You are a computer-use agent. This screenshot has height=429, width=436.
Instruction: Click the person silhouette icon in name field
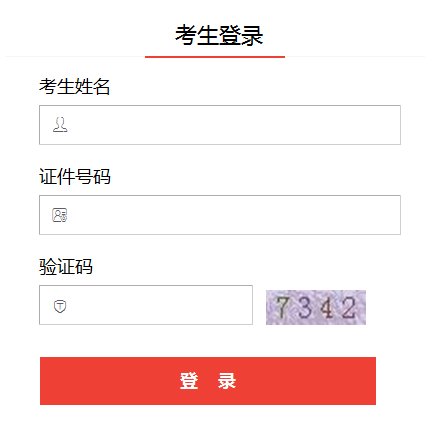point(60,125)
